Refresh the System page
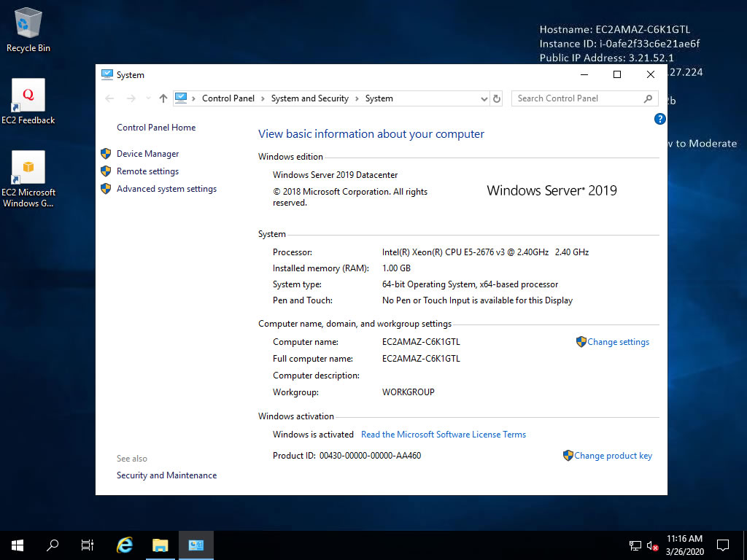The image size is (747, 560). tap(496, 98)
